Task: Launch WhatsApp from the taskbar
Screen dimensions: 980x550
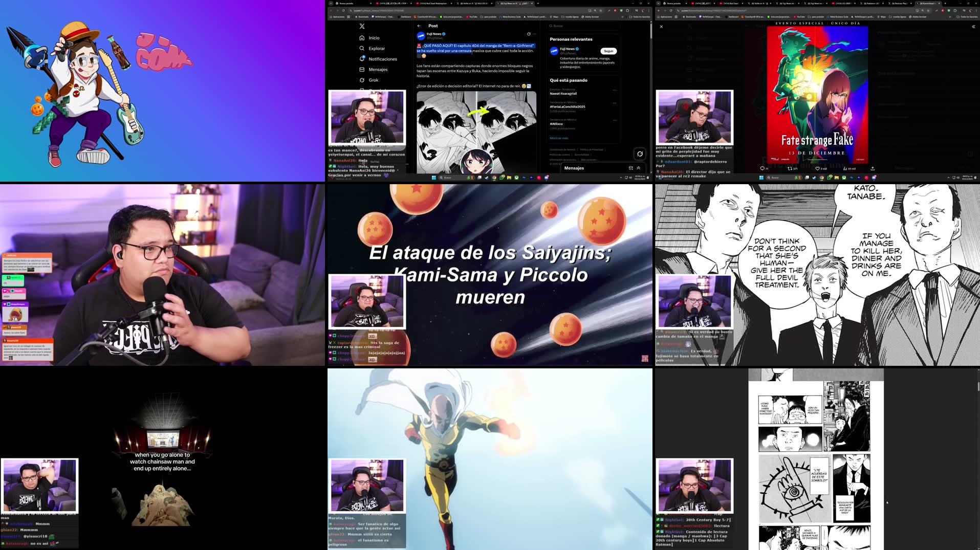Action: [502, 178]
